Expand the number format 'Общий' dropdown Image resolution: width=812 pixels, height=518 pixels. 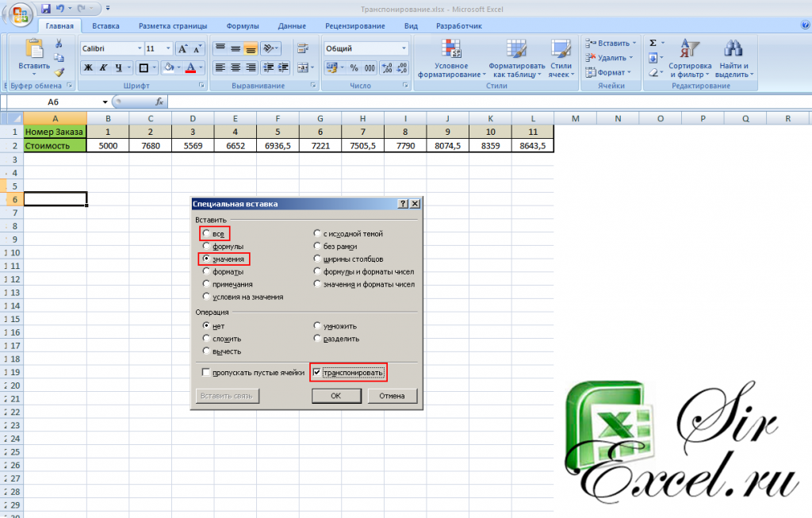point(404,48)
